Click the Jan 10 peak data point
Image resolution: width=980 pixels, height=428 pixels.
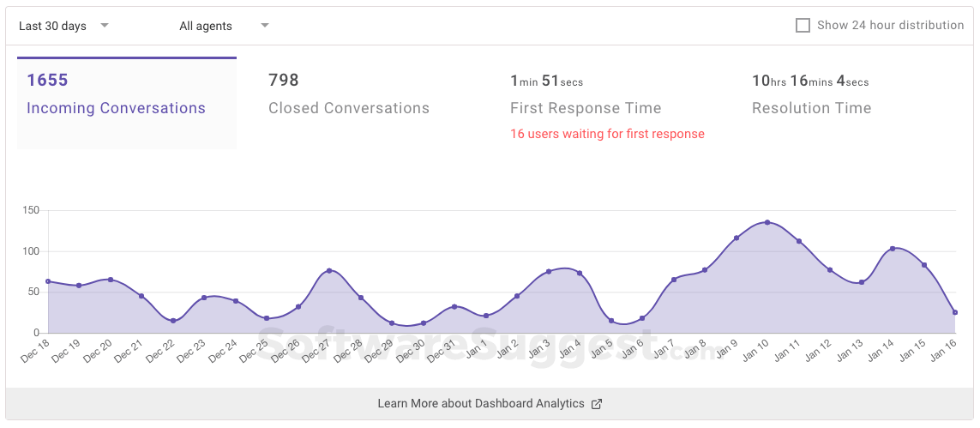pos(767,222)
